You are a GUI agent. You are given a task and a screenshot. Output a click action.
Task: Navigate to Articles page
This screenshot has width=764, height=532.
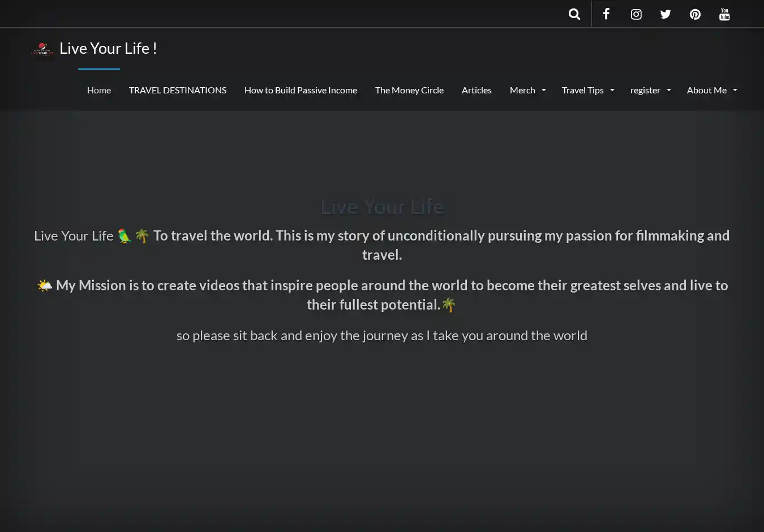pyautogui.click(x=477, y=90)
